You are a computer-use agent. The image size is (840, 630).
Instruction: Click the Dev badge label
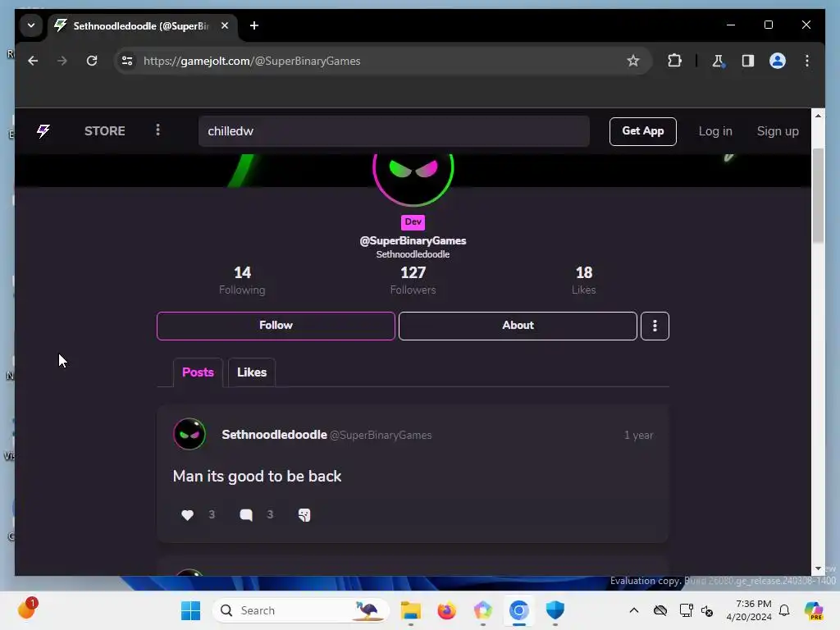[x=413, y=221]
